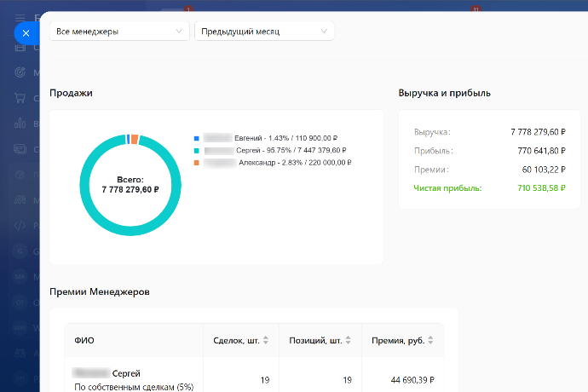This screenshot has width=588, height=392.
Task: Open the "Предыдущий месяц" period dropdown
Action: click(x=264, y=32)
